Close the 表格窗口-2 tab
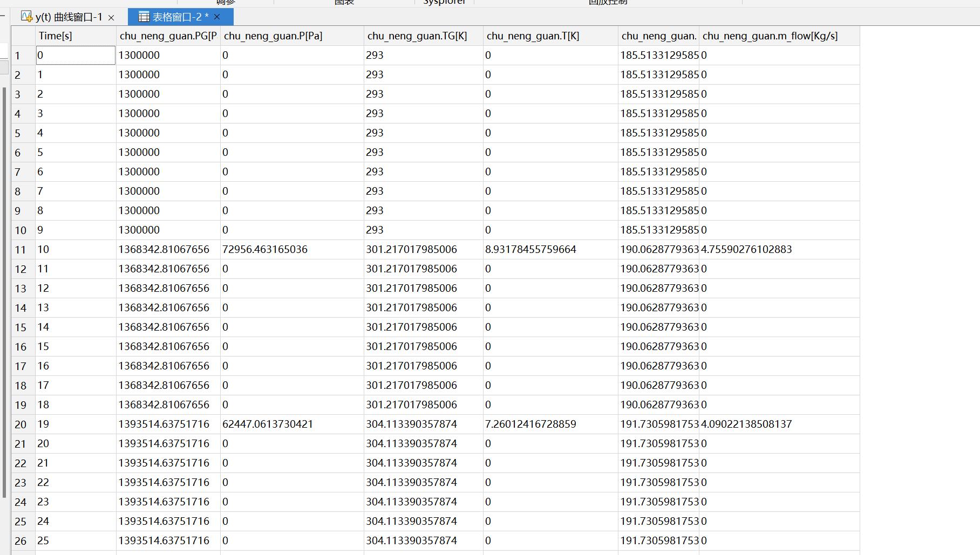The image size is (980, 555). pos(217,17)
